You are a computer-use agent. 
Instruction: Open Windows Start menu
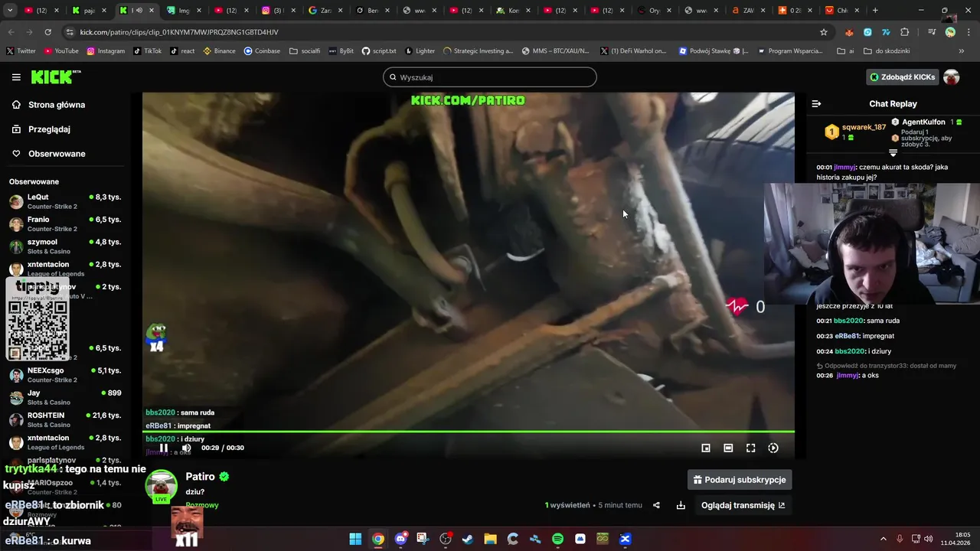355,539
